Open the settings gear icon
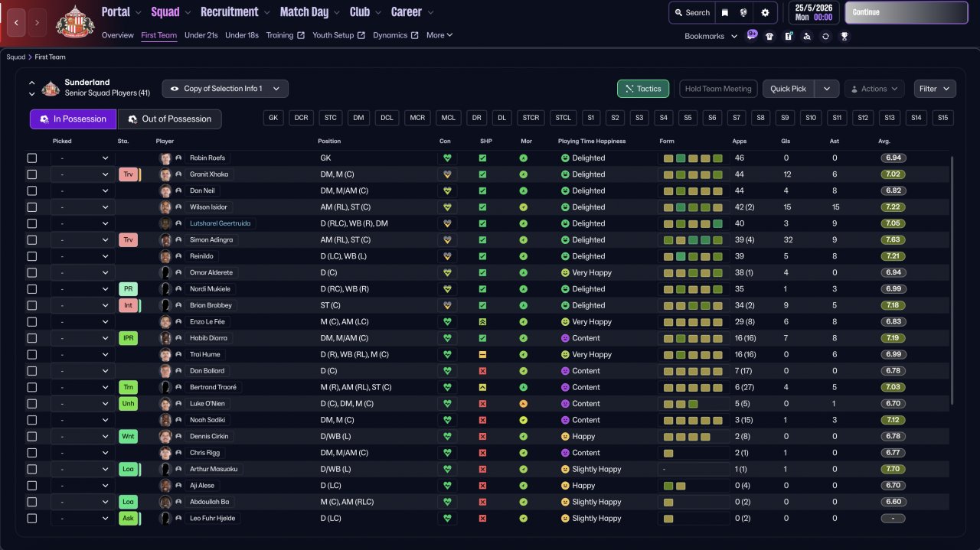This screenshot has width=980, height=550. coord(765,12)
